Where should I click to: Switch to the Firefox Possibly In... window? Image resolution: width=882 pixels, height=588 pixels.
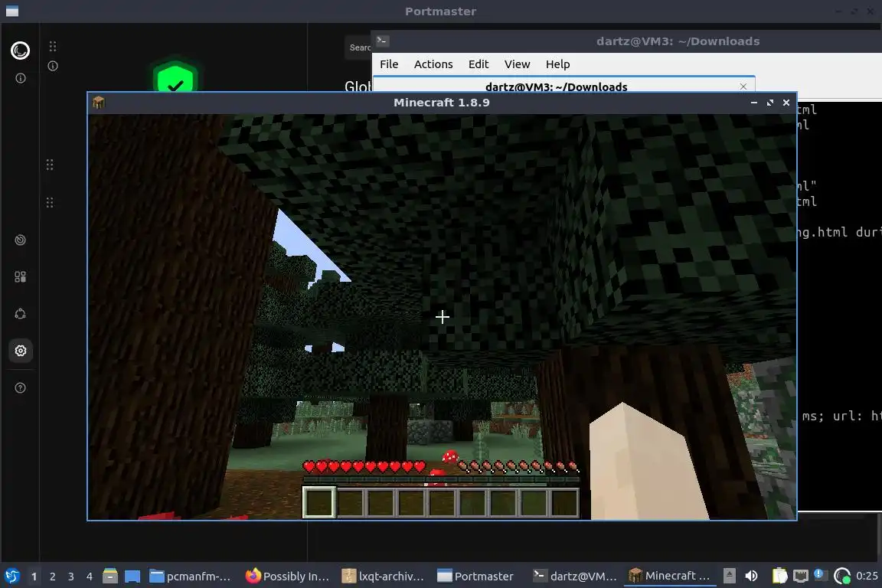point(287,577)
